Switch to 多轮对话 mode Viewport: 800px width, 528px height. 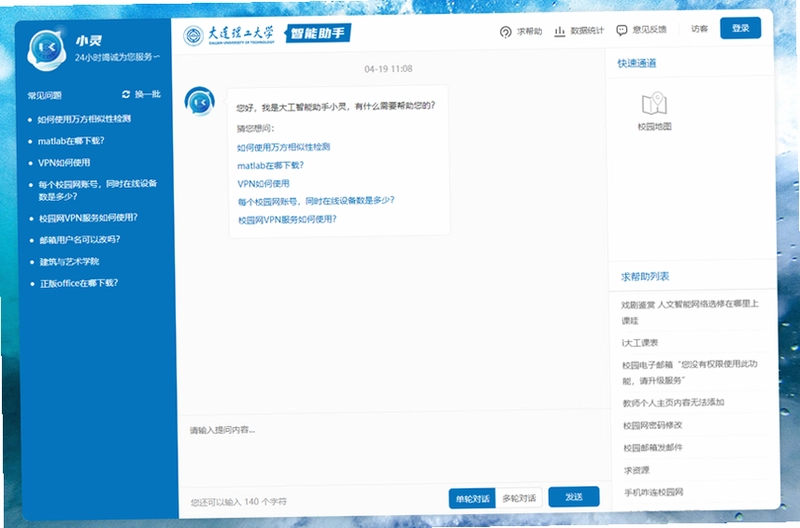pos(519,498)
